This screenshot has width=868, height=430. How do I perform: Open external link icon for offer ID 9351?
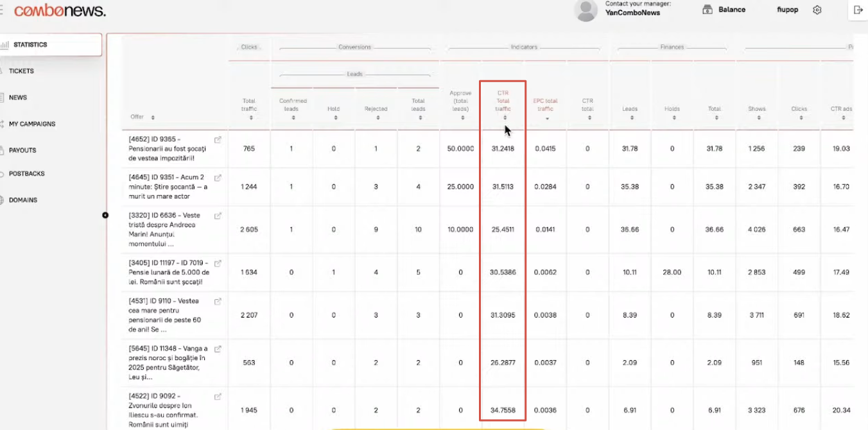pos(218,178)
